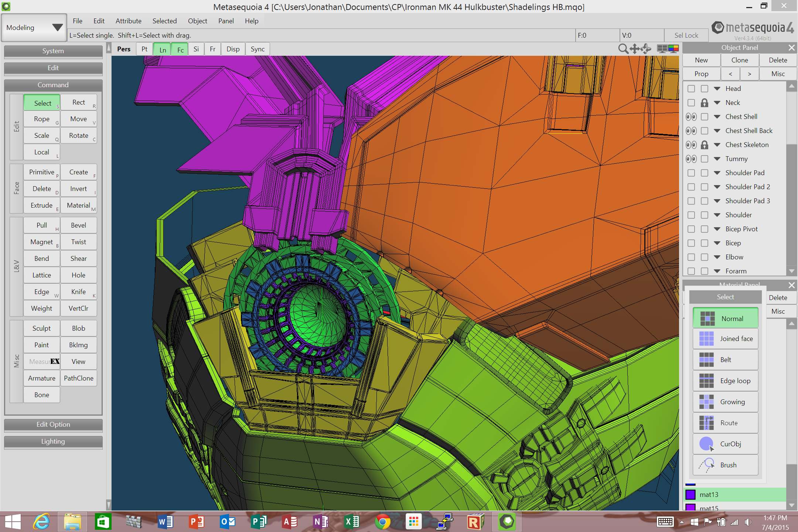Open Excel from the taskbar
This screenshot has width=798, height=532.
point(352,522)
